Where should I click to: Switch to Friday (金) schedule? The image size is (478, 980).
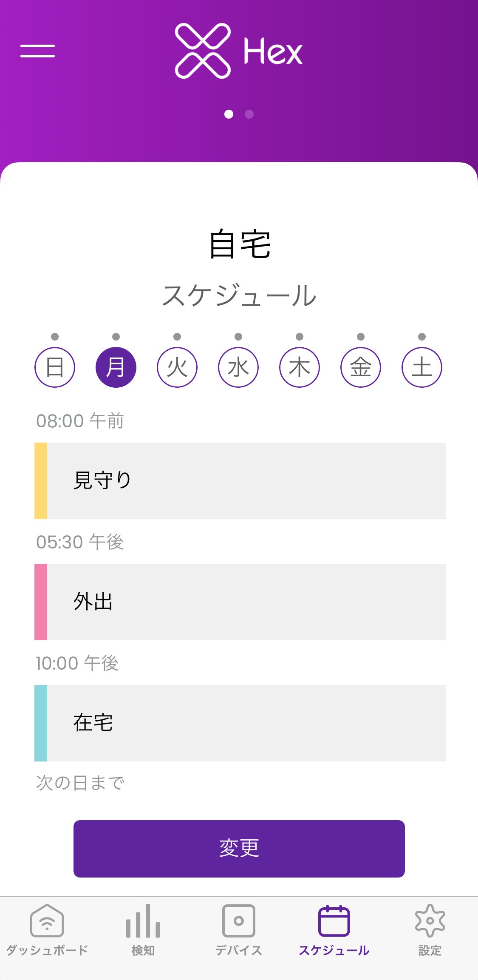click(x=361, y=367)
